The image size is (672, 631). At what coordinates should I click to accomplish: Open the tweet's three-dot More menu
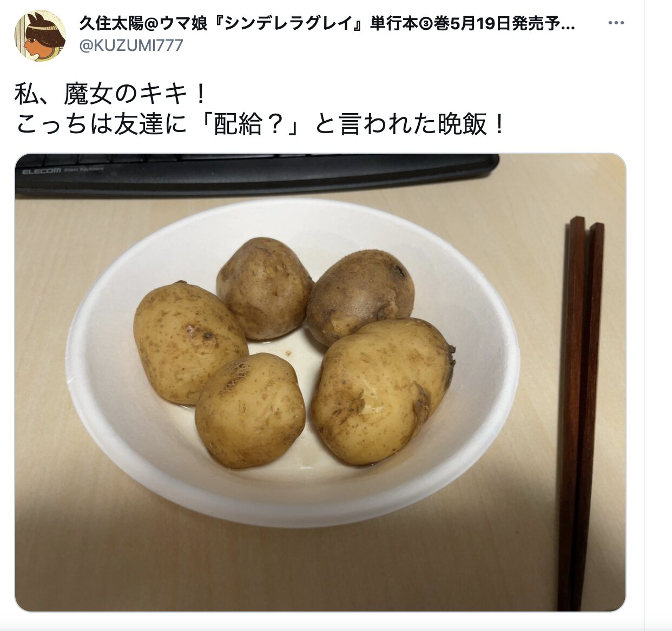[x=616, y=23]
